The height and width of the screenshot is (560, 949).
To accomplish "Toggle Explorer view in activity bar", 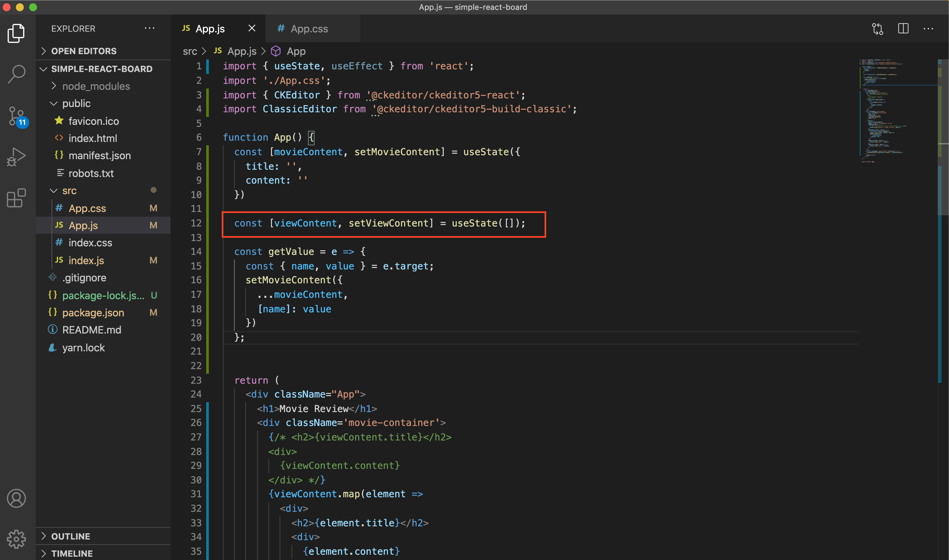I will (x=17, y=33).
